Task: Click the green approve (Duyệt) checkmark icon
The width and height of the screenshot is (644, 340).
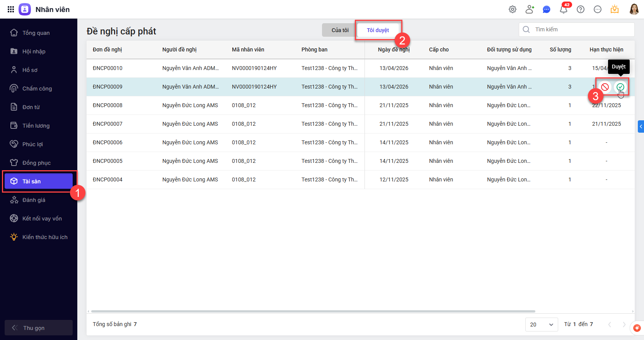Action: 620,87
